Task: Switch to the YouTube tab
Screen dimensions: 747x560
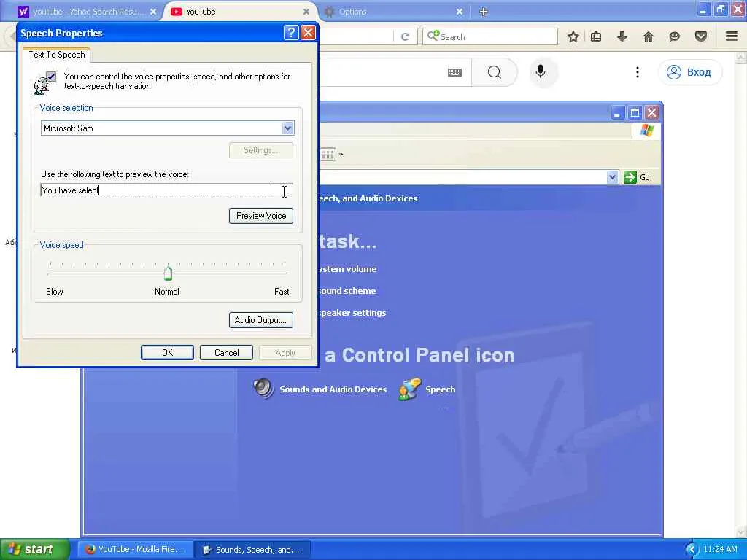Action: (241, 12)
